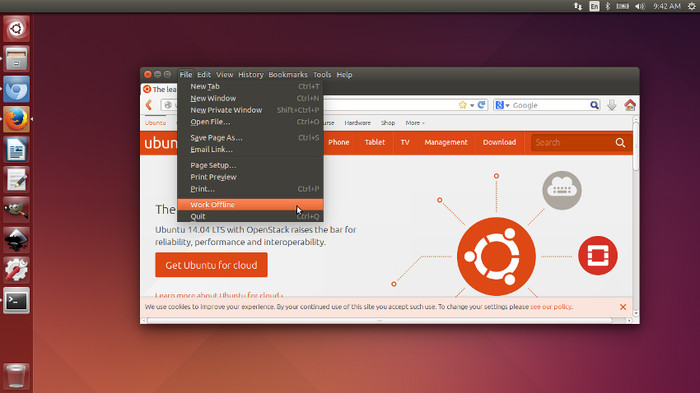Launch Inkscape from the dock

pyautogui.click(x=17, y=240)
